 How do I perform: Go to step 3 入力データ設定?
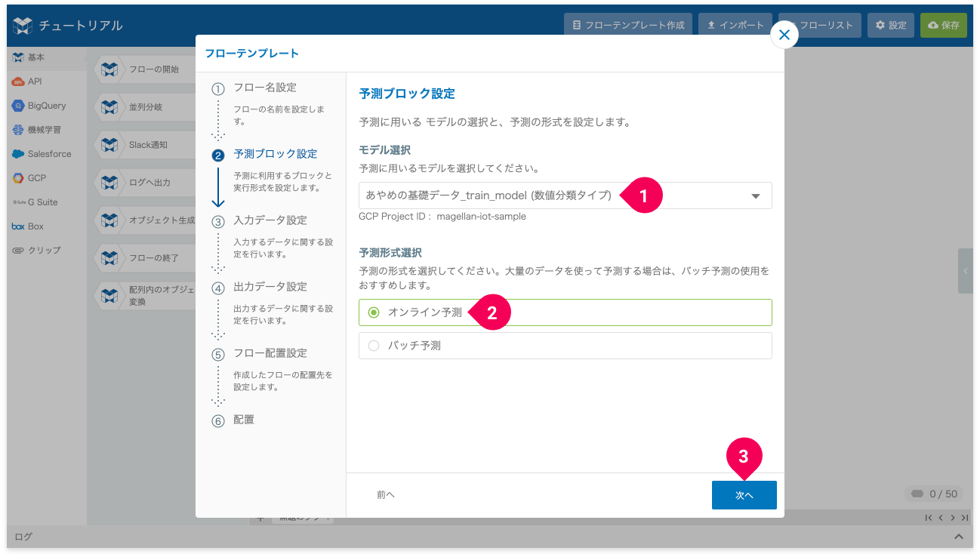[270, 220]
